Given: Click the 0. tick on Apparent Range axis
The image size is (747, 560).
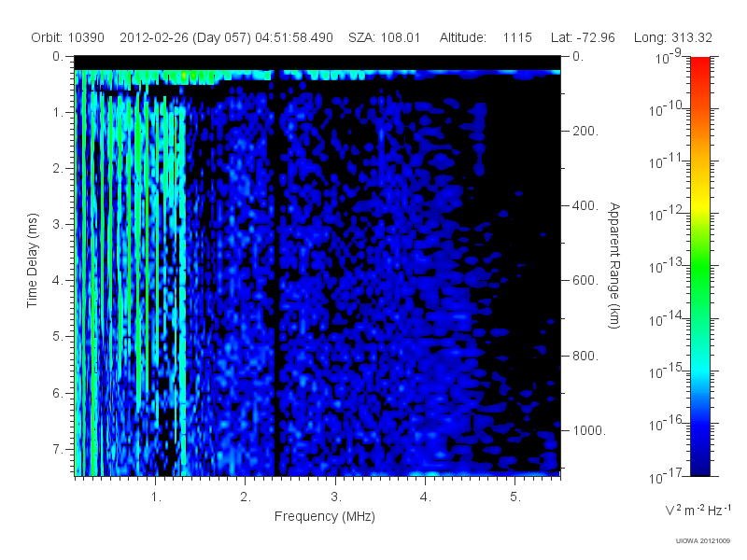Looking at the screenshot, I should coord(578,56).
